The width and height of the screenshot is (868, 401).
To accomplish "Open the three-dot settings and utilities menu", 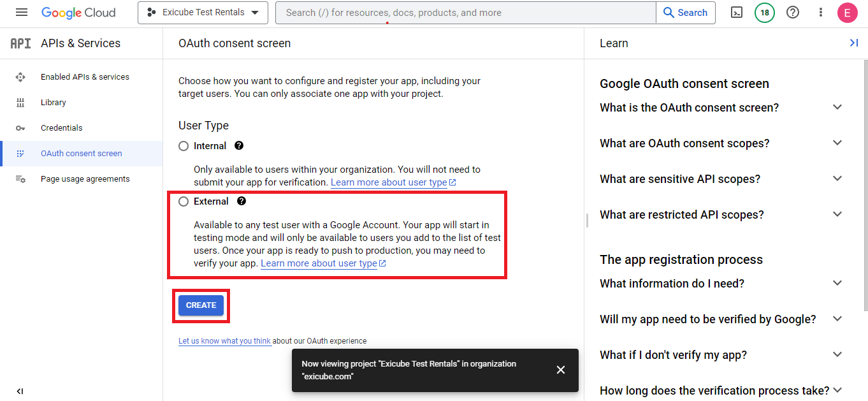I will (821, 13).
